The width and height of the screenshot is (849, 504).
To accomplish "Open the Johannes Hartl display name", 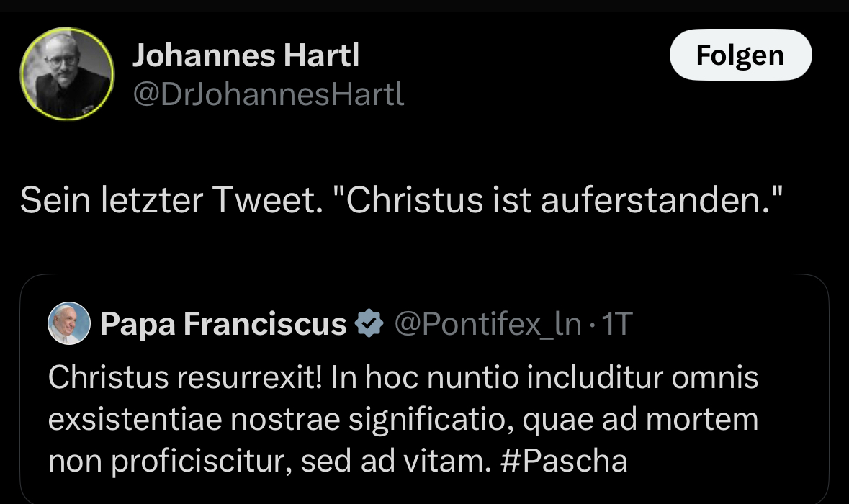I will click(x=245, y=56).
